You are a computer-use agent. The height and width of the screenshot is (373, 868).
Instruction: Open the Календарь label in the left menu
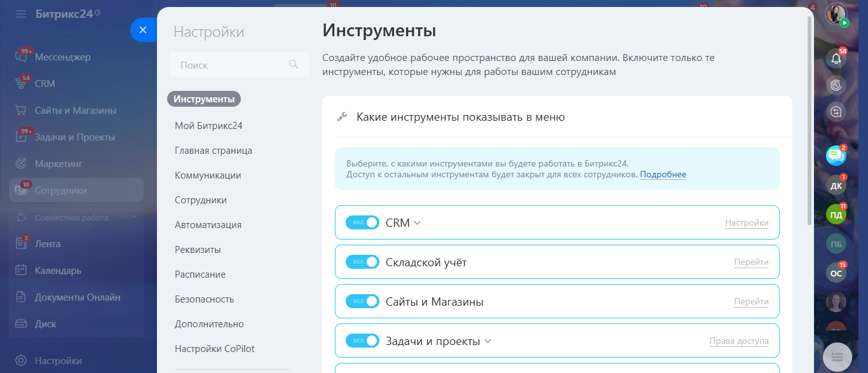point(58,271)
